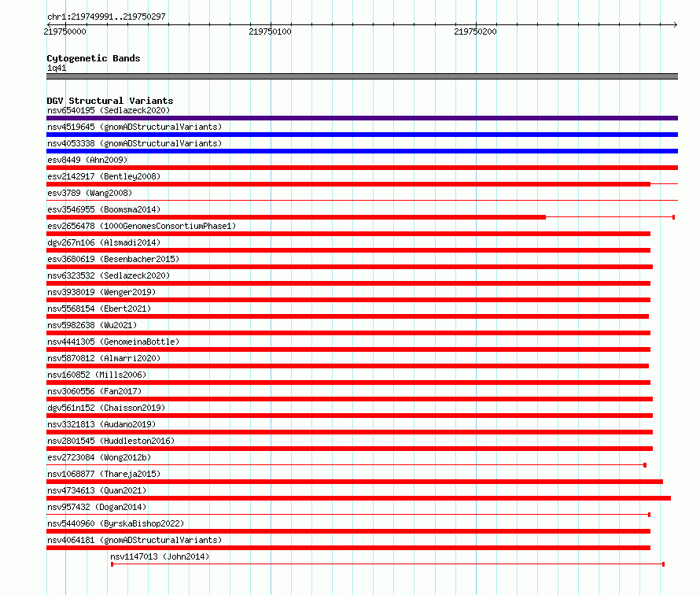This screenshot has width=700, height=595.
Task: Click the thin nsv957432 variant line
Action: point(348,515)
